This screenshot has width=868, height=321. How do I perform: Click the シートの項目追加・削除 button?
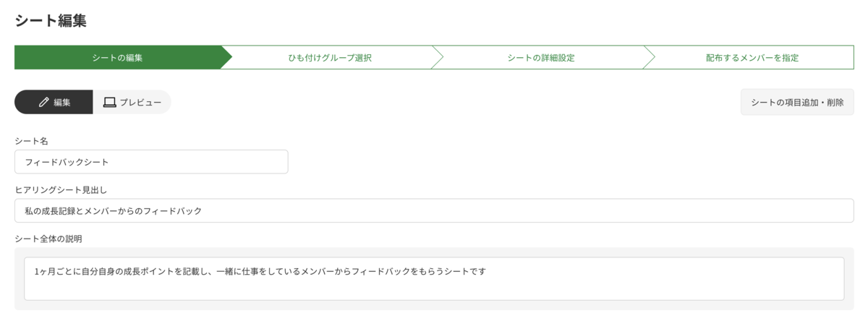click(797, 102)
